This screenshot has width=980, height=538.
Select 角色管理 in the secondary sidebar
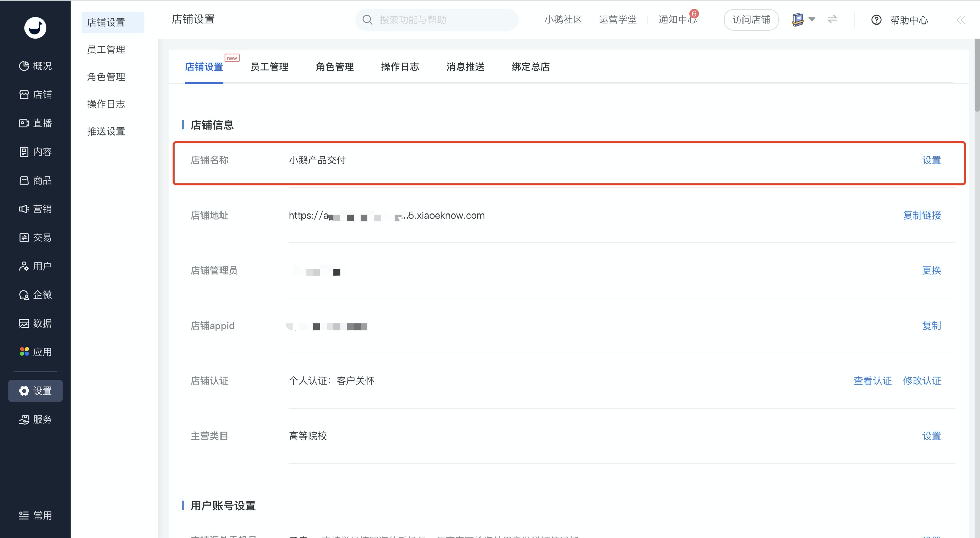coord(106,77)
